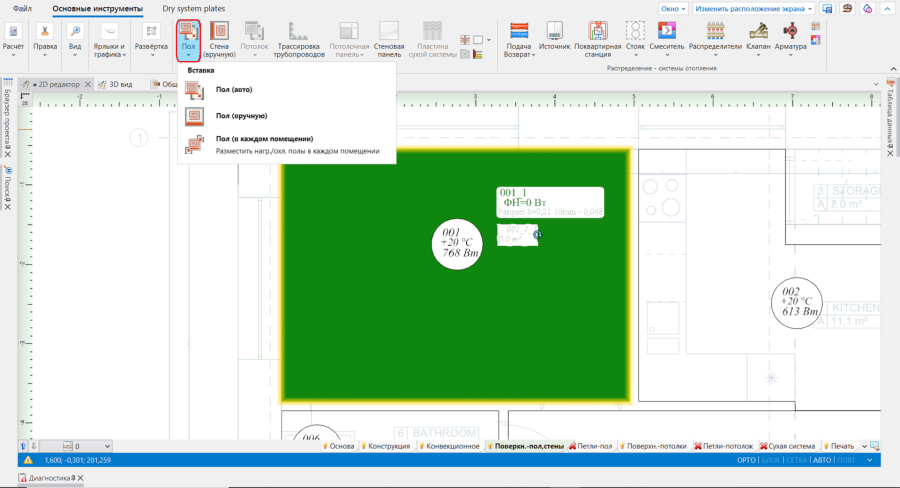This screenshot has height=488, width=900.
Task: Toggle БЛОК mode in status bar
Action: [771, 460]
